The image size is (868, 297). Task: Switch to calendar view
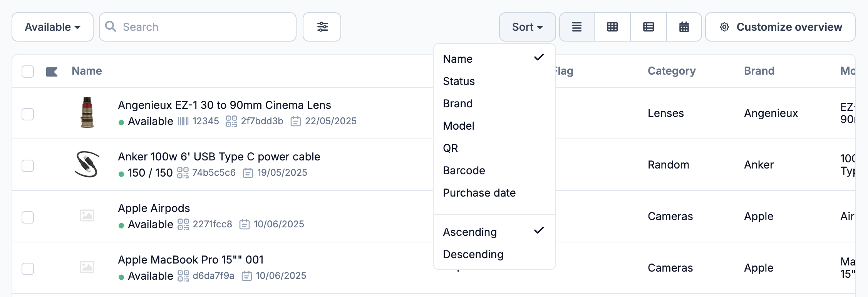click(x=684, y=27)
